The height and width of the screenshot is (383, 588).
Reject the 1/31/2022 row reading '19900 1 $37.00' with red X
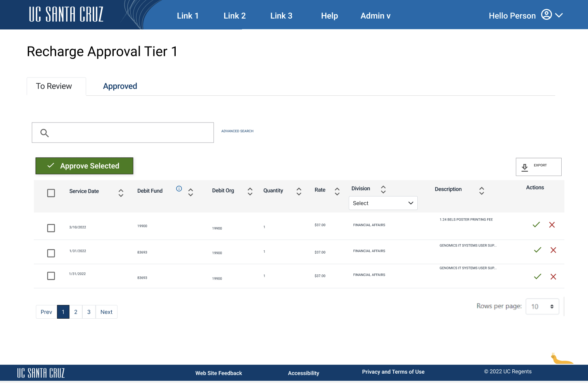tap(553, 250)
